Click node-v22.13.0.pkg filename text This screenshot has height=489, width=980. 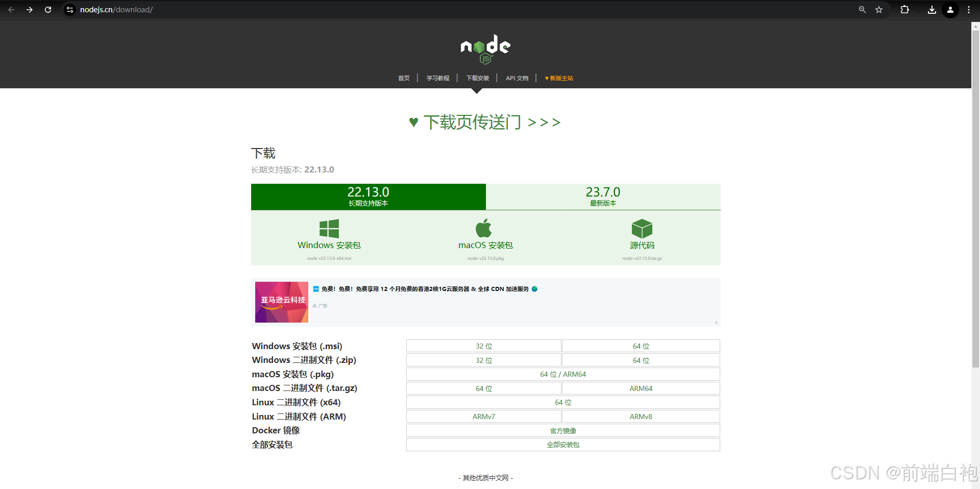click(485, 258)
